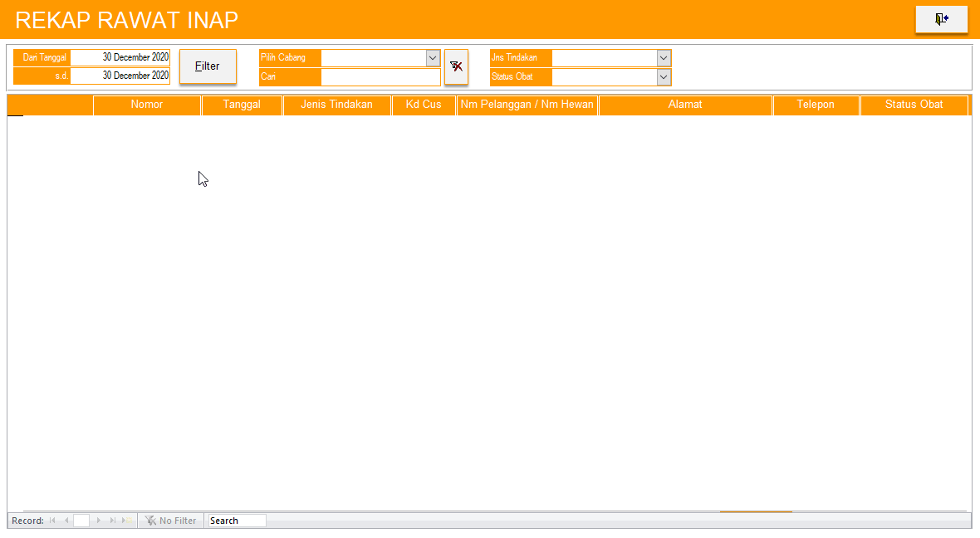Click the Dari Tanggal date field
The height and width of the screenshot is (538, 980).
point(120,58)
